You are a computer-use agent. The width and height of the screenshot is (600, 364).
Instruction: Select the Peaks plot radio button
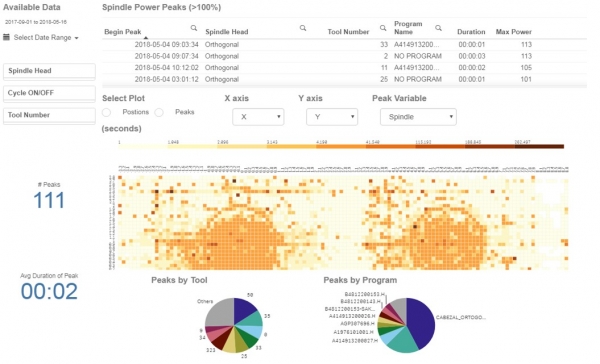[159, 112]
